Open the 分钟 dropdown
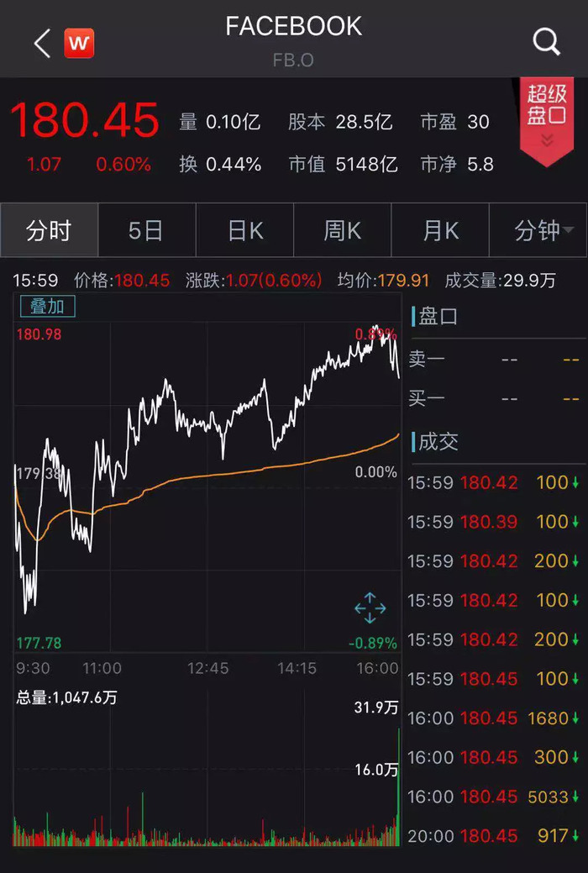Image resolution: width=588 pixels, height=873 pixels. [538, 230]
